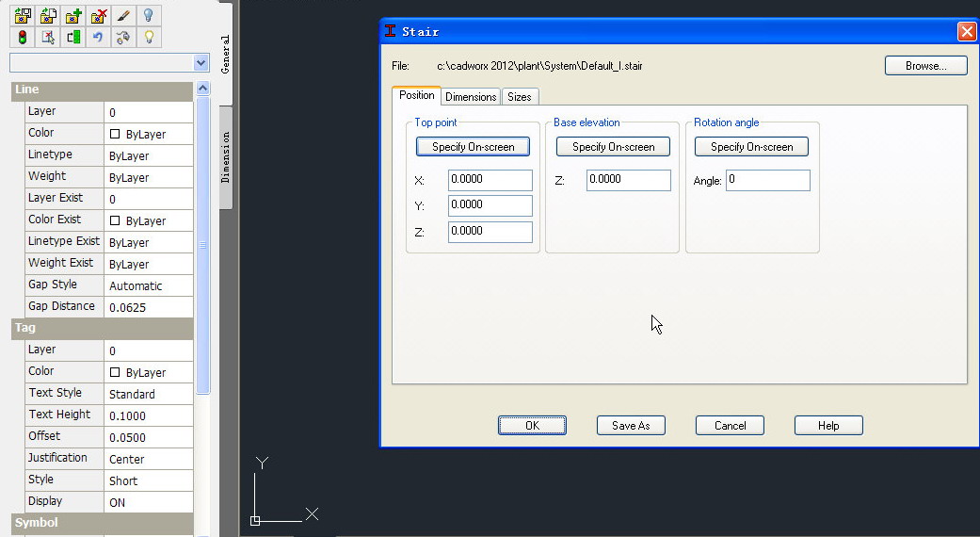Confirm the Stair dialog with OK
Viewport: 980px width, 537px height.
[x=532, y=426]
